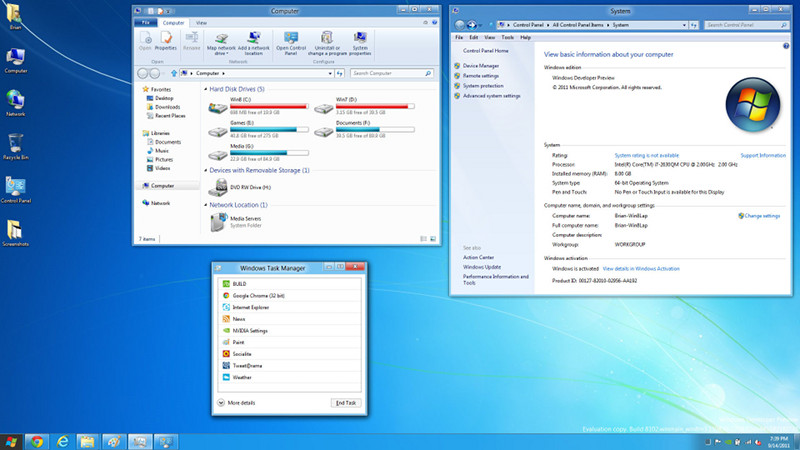Select Win8 (C:) drive
The height and width of the screenshot is (450, 800).
259,106
